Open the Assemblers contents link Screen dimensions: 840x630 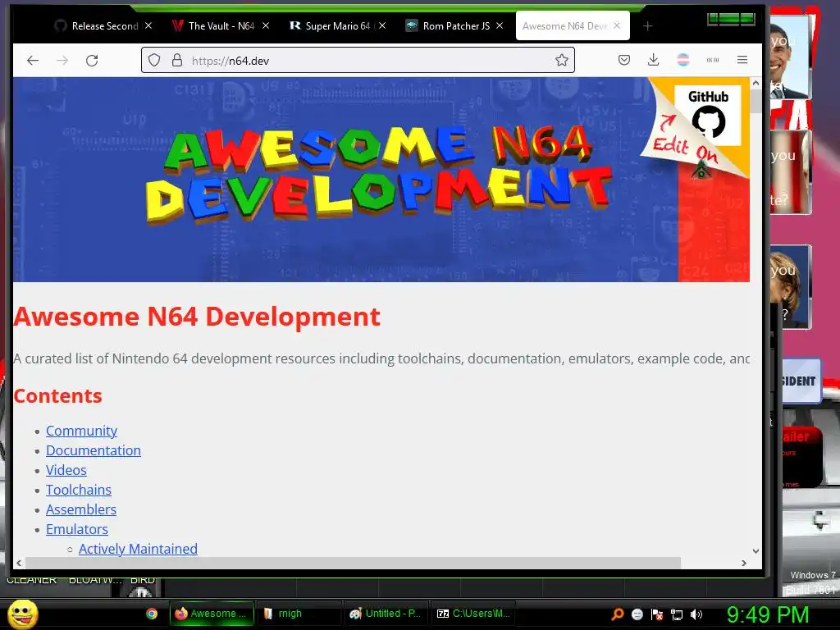point(81,509)
